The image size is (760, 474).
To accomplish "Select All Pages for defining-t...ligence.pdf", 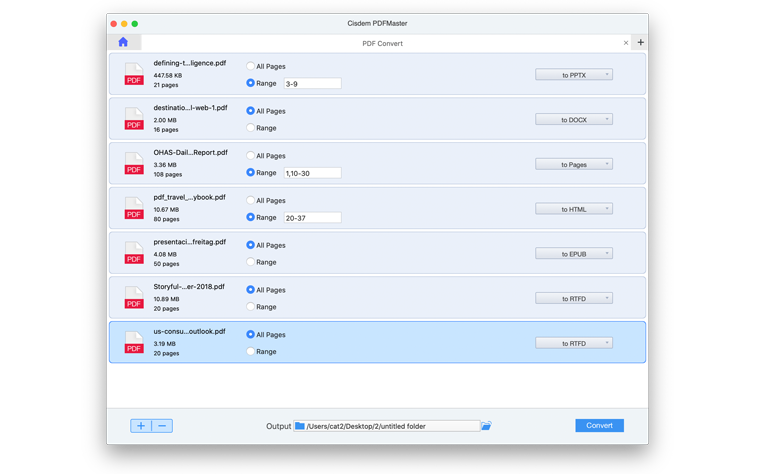I will coord(251,66).
